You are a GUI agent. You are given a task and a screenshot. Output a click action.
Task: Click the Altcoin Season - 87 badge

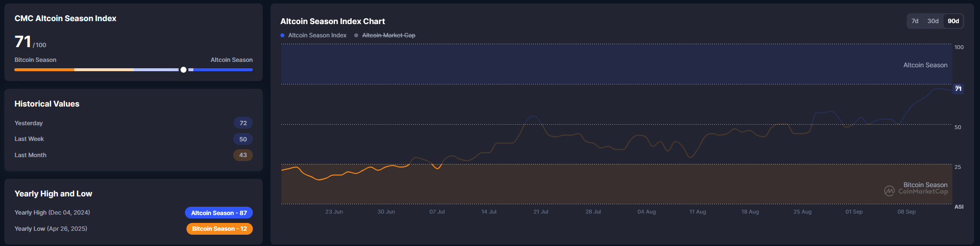tap(219, 213)
